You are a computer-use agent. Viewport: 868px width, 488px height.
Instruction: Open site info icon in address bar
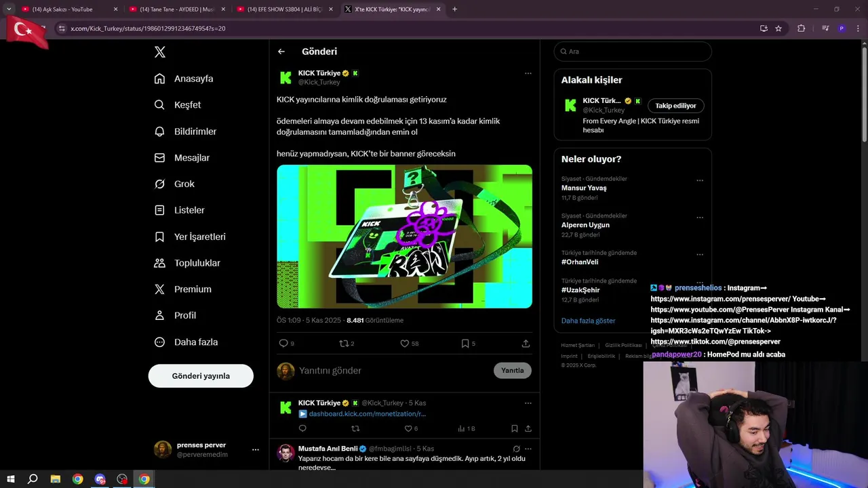(62, 28)
